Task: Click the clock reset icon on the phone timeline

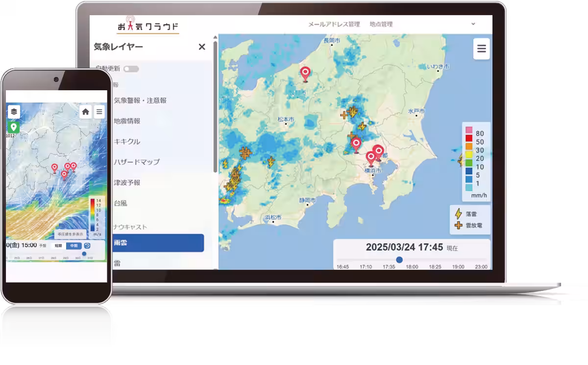Action: (87, 246)
